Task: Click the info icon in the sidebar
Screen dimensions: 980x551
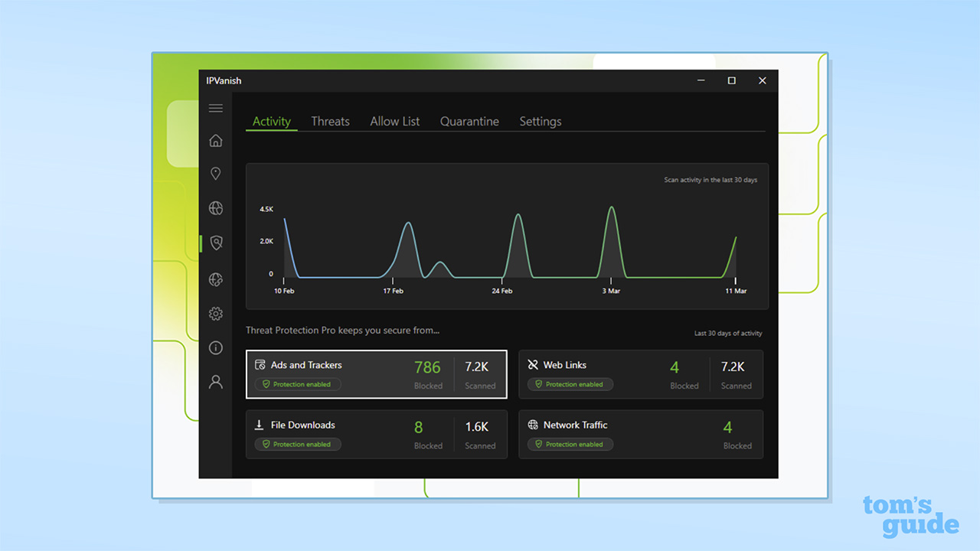Action: (215, 347)
